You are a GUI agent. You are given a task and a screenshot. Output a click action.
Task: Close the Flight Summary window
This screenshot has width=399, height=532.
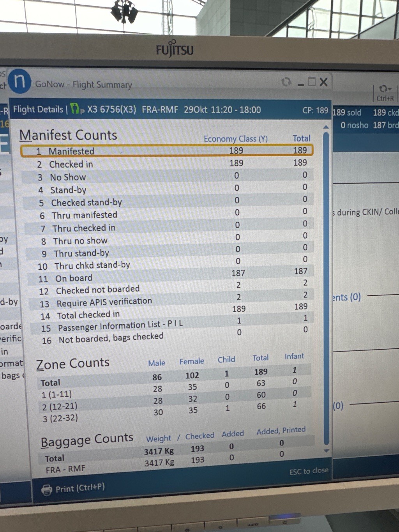point(323,82)
